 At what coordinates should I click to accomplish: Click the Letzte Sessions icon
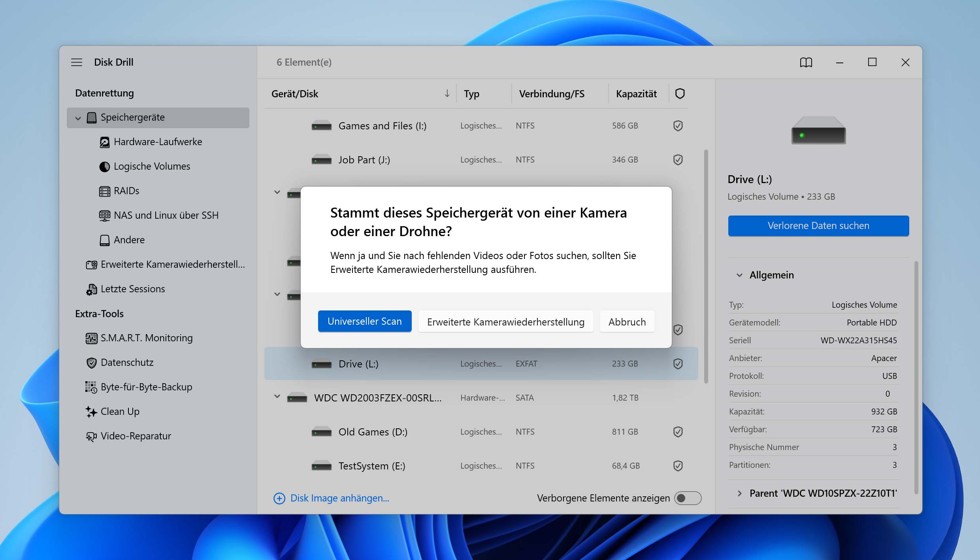coord(91,289)
